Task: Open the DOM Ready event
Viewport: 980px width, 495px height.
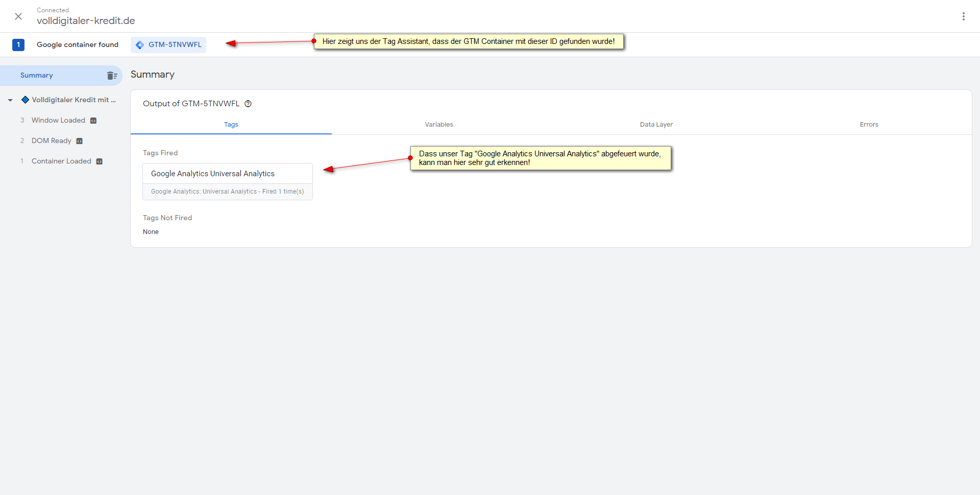Action: point(52,140)
